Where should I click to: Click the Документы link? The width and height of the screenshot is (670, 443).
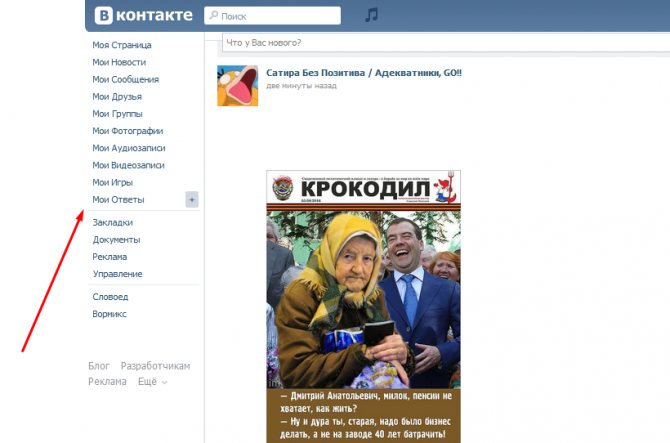tap(116, 239)
